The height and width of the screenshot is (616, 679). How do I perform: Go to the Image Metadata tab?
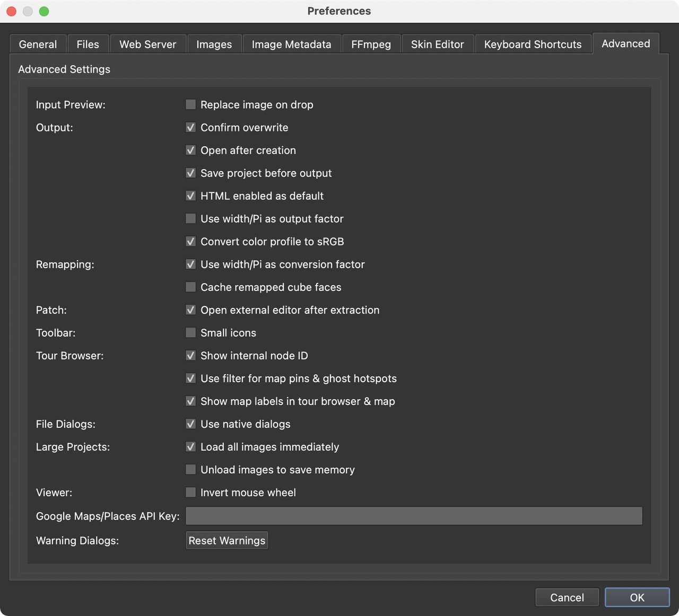pos(292,45)
